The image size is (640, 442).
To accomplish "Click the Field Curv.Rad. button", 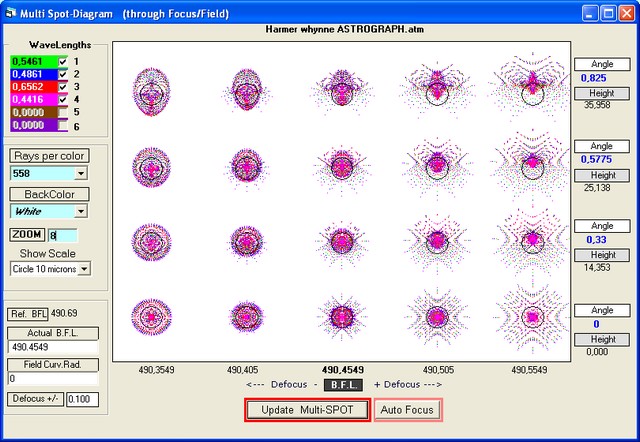I will point(53,364).
